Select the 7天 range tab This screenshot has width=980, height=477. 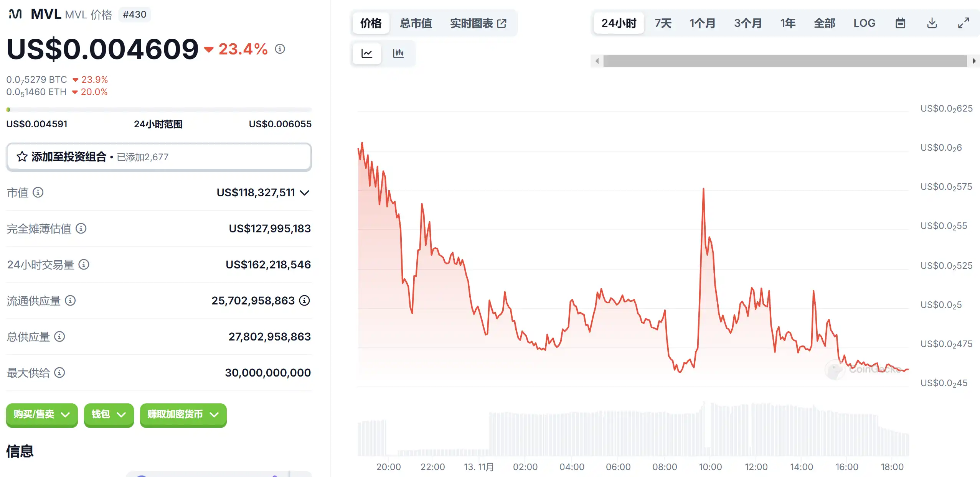point(663,23)
